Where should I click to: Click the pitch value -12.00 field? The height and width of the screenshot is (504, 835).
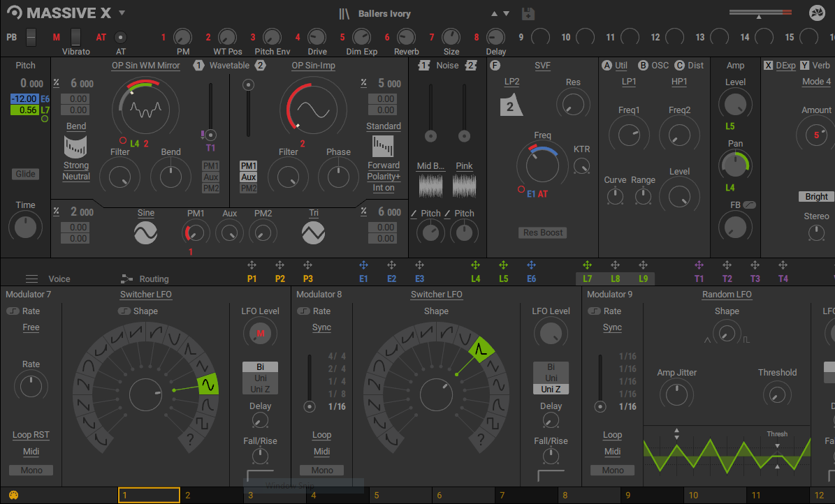coord(24,99)
